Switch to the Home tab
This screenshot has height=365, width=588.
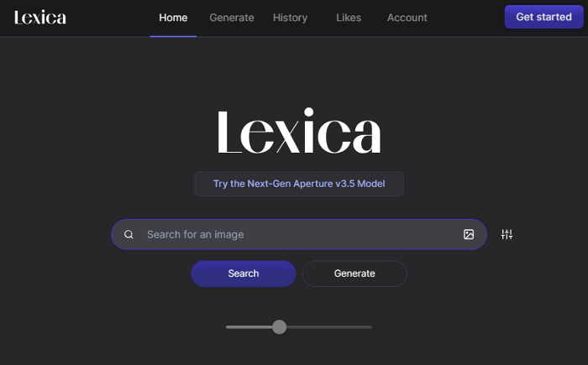pyautogui.click(x=173, y=18)
